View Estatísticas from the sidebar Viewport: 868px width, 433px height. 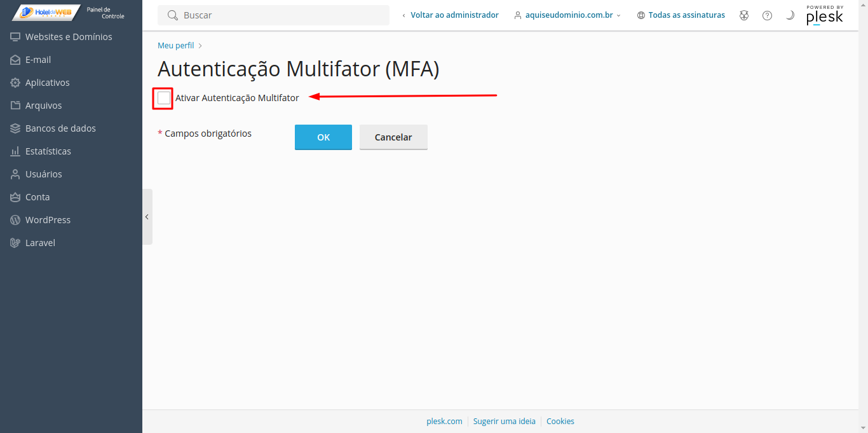(x=48, y=151)
